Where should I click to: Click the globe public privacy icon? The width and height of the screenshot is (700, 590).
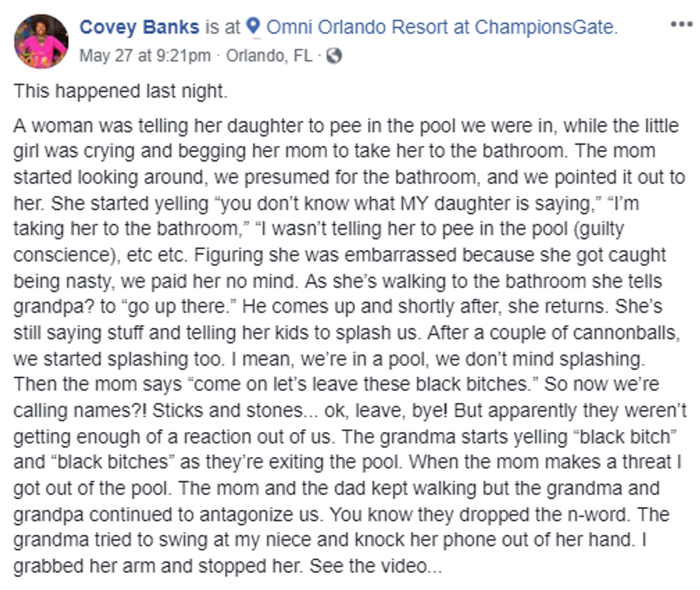334,56
